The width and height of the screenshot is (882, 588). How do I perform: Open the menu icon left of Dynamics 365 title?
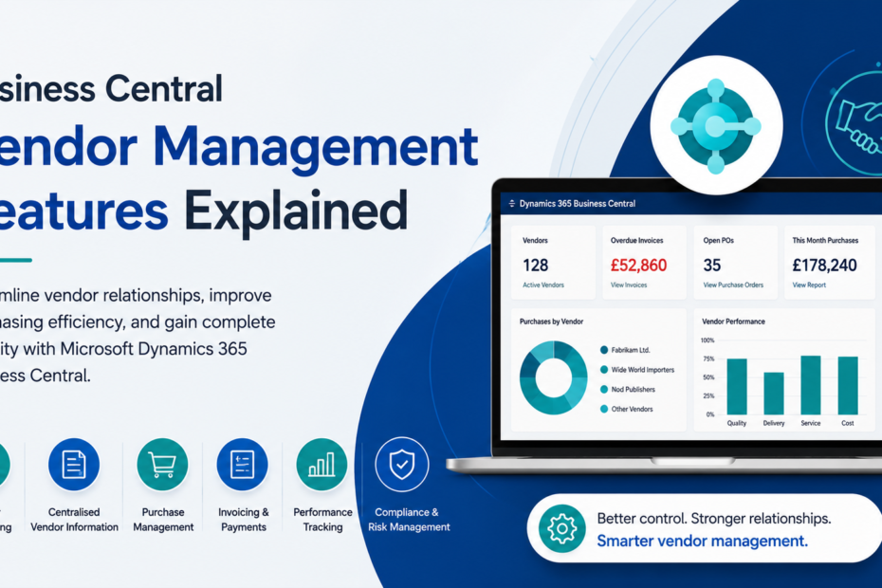click(x=511, y=204)
